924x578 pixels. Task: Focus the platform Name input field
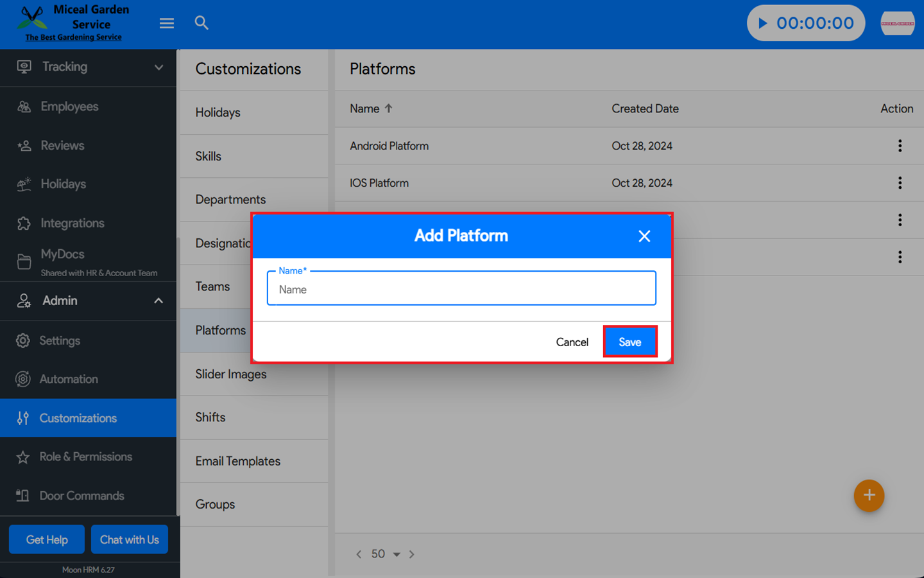click(x=461, y=289)
